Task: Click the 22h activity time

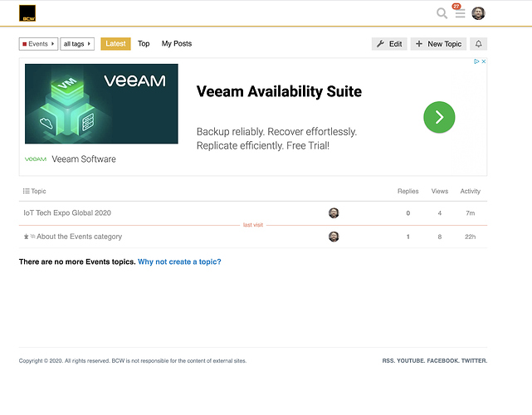Action: click(x=471, y=237)
